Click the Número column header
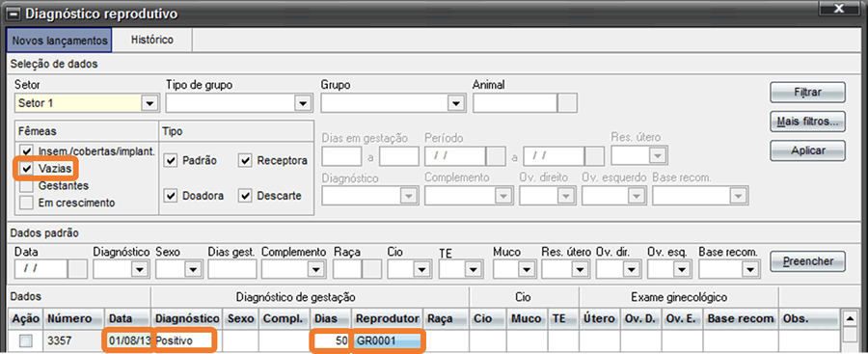Viewport: 868px width, 354px height. (74, 318)
